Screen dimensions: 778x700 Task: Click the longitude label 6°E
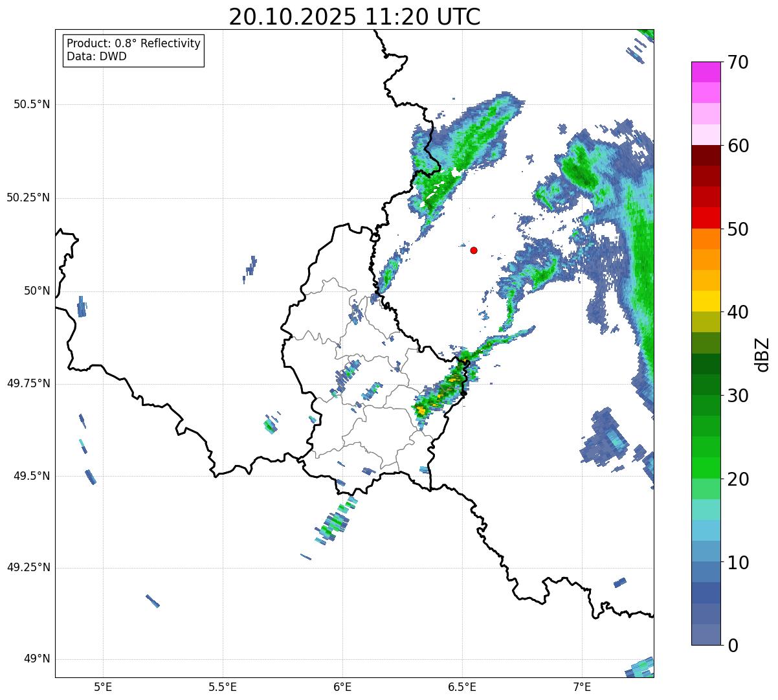342,686
